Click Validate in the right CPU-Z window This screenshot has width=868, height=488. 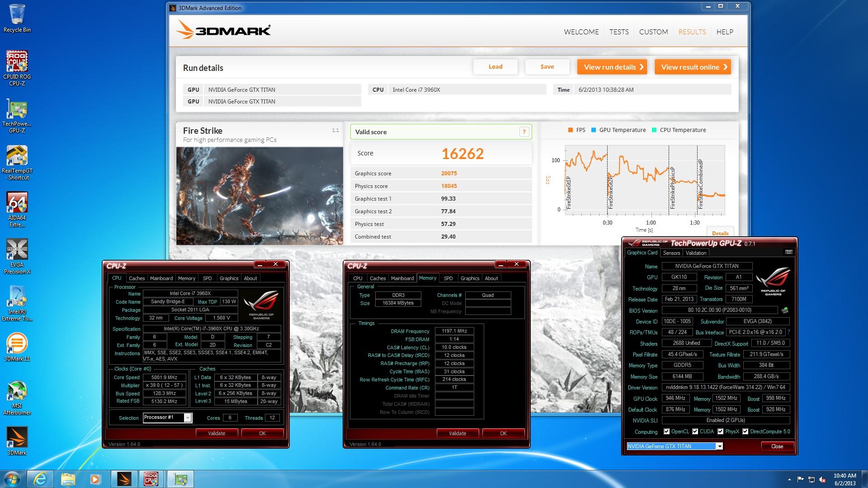458,433
